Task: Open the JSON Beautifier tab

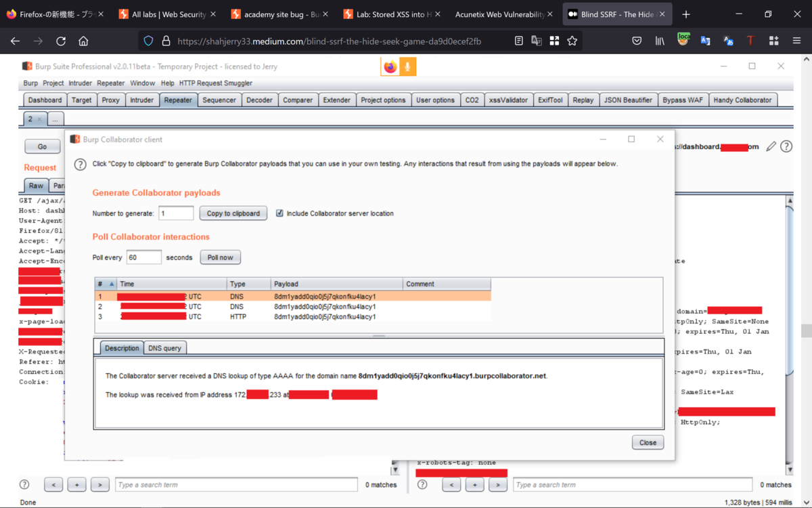Action: (x=628, y=100)
